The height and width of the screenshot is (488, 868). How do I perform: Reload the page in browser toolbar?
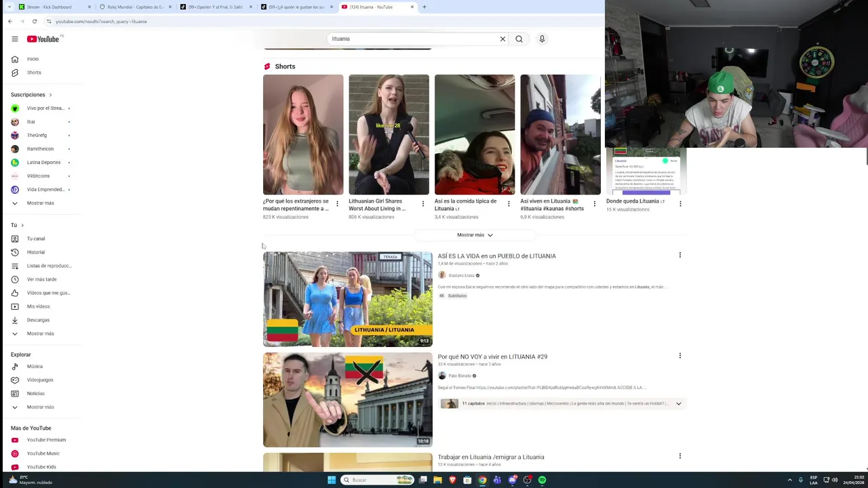pos(35,21)
